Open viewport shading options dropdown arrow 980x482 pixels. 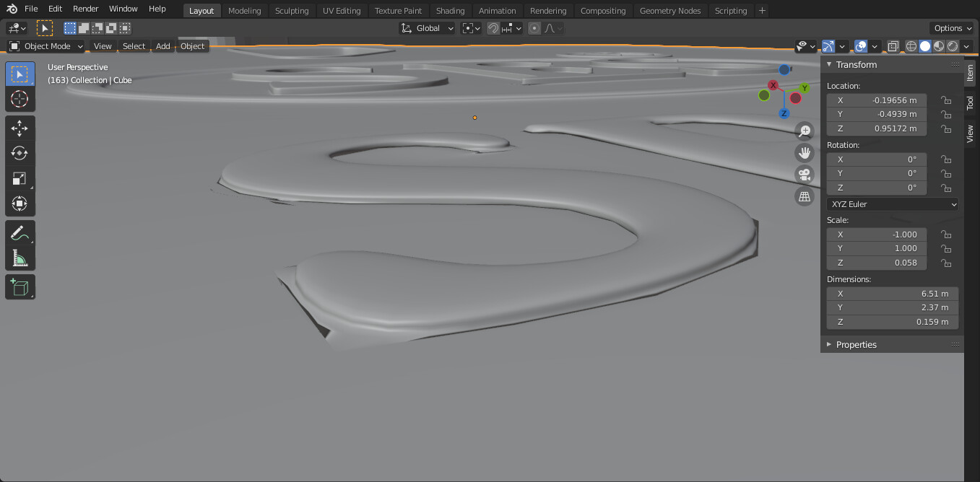click(x=967, y=46)
